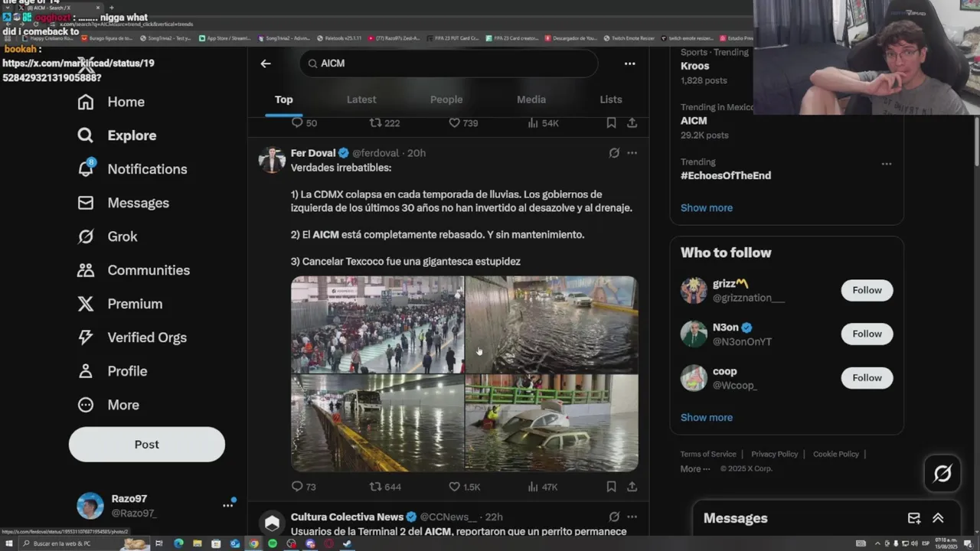Click the Post button
Image resolution: width=980 pixels, height=551 pixels.
pyautogui.click(x=147, y=445)
